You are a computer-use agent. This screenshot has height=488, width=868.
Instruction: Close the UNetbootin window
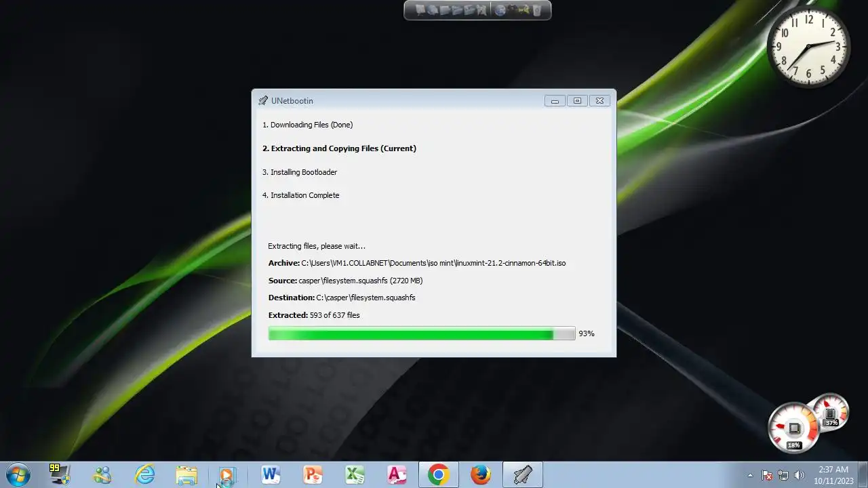point(599,101)
